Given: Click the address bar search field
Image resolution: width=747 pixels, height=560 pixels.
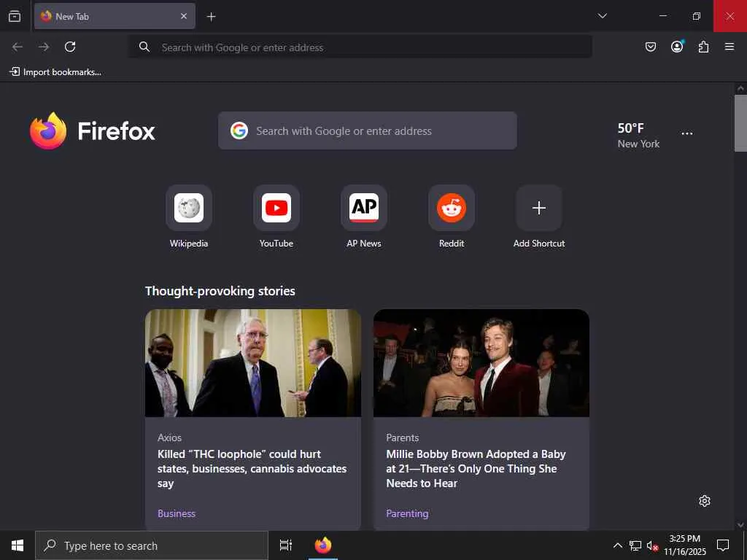Looking at the screenshot, I should tap(360, 47).
